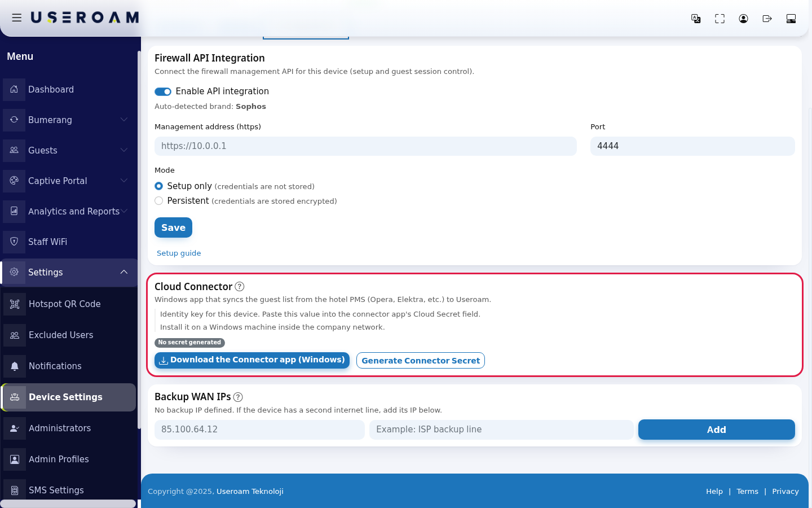Click the ISP backup line description field

[501, 430]
